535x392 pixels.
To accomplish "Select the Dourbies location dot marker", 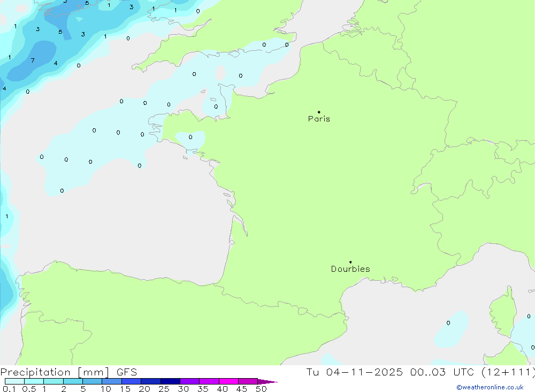I will pyautogui.click(x=350, y=262).
